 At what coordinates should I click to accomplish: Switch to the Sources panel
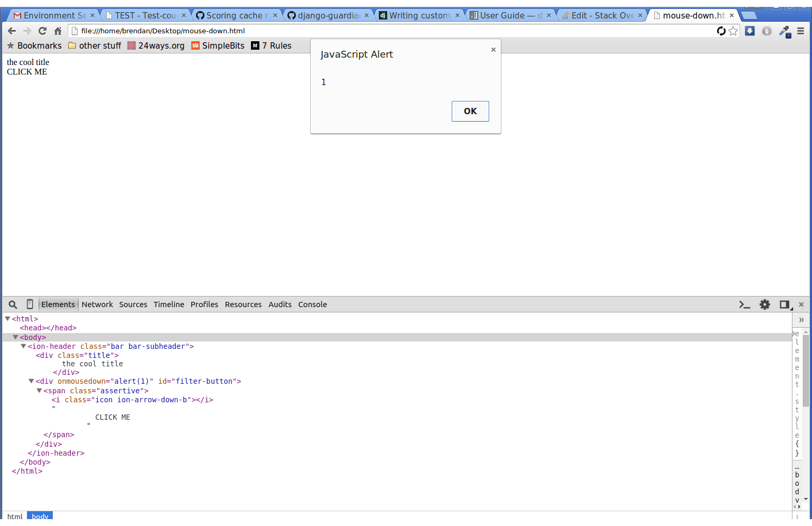(133, 304)
